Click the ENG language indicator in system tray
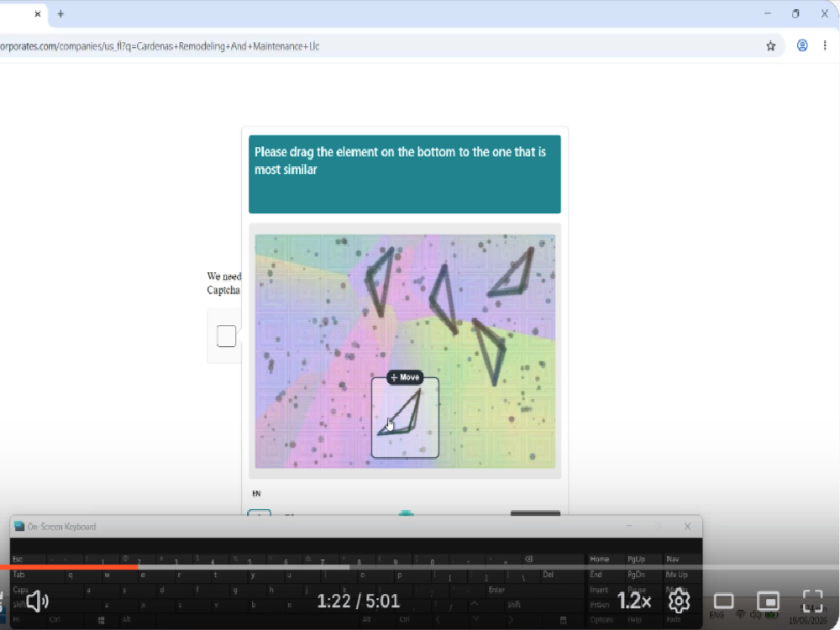Screen dimensions: 840x630 point(717,615)
